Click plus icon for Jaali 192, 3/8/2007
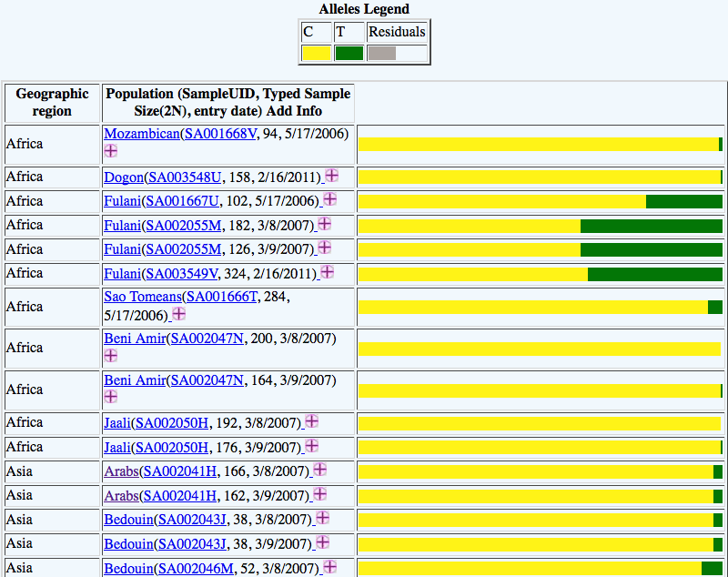 coord(312,421)
